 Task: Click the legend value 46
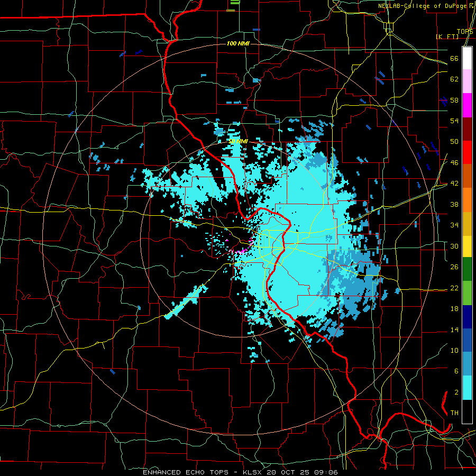(454, 163)
